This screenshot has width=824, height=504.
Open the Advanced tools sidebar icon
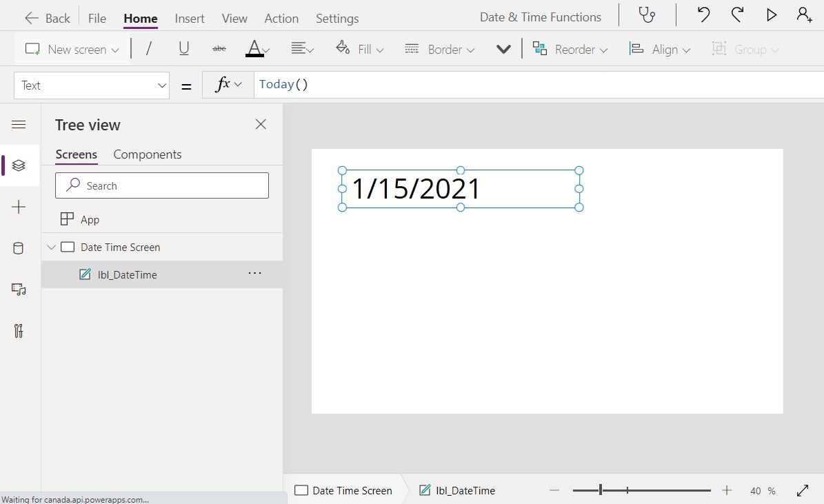pos(18,331)
